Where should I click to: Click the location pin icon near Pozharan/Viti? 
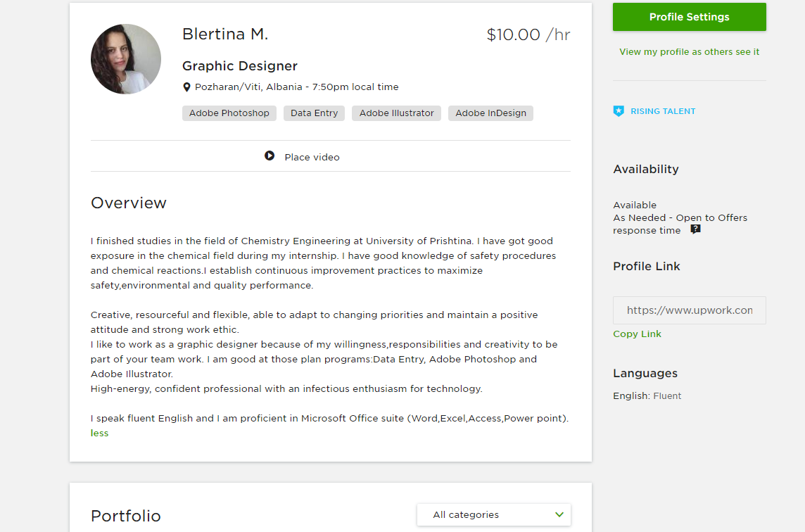(x=187, y=87)
